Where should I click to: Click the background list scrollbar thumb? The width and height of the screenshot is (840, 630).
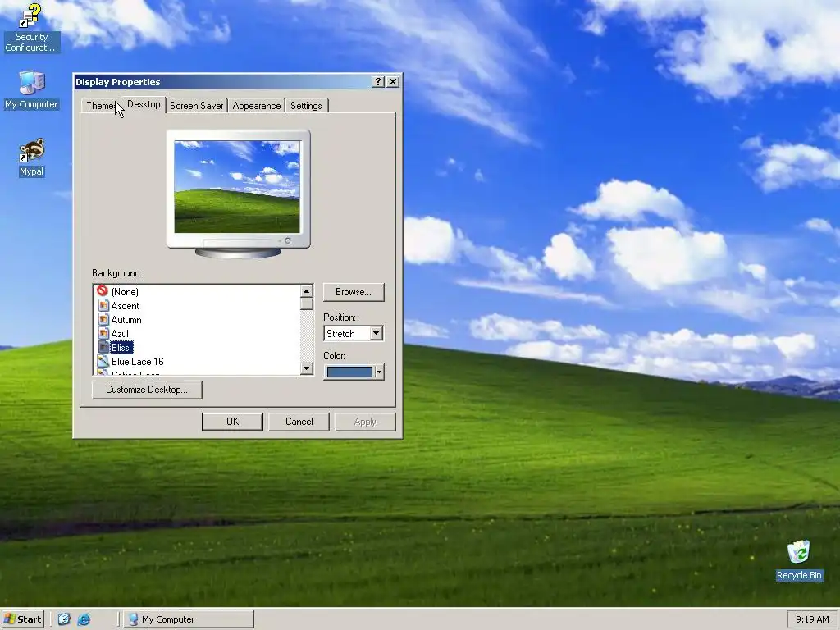pos(307,304)
